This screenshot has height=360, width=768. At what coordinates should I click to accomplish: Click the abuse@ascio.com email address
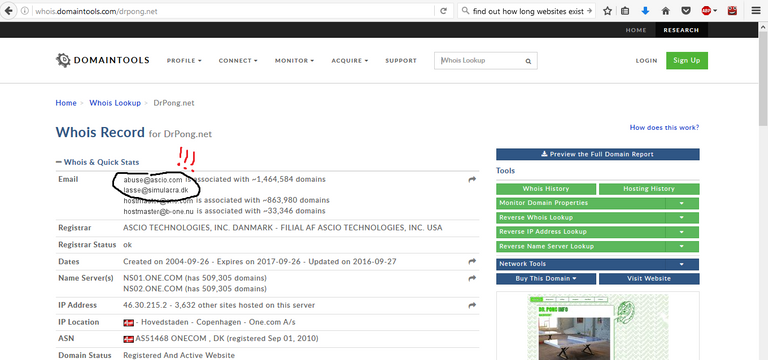[152, 180]
